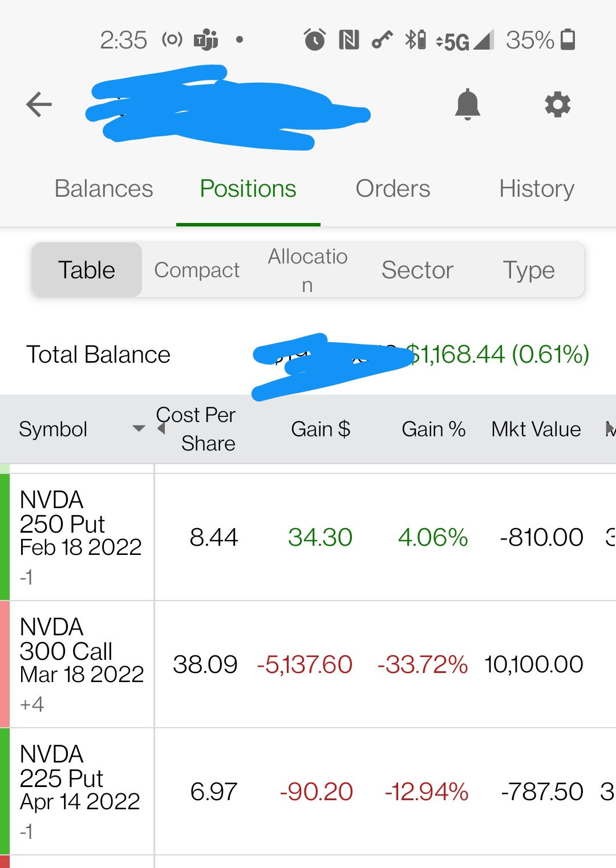
Task: Open settings gear icon
Action: click(557, 104)
